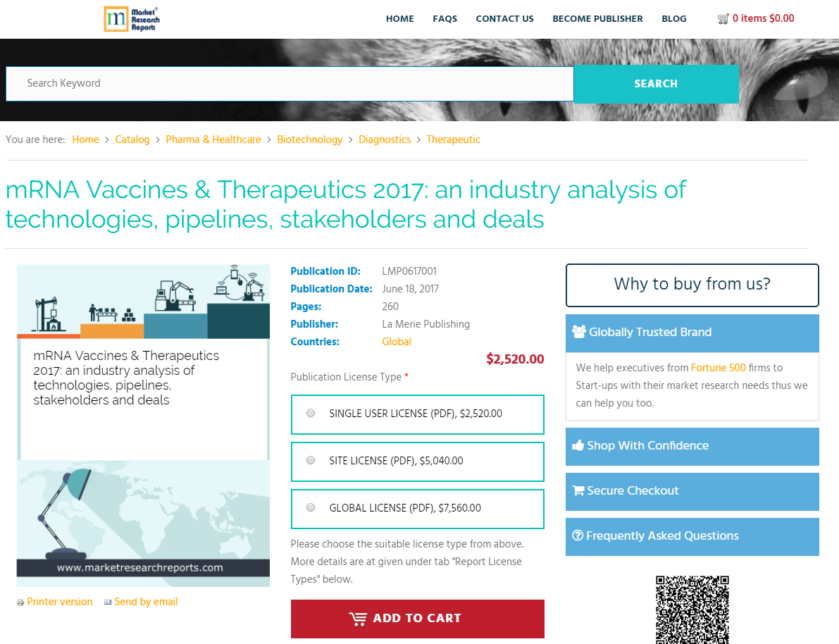Click the report cover thumbnail image
The width and height of the screenshot is (839, 644).
click(x=144, y=426)
